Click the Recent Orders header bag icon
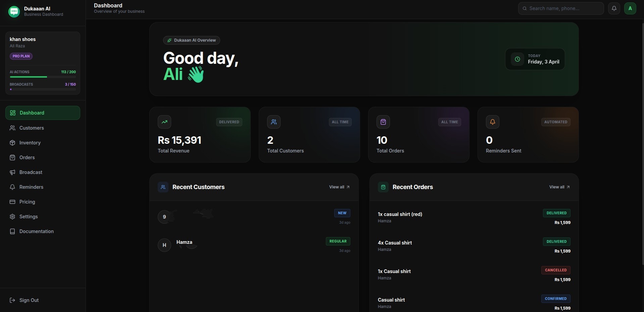Image resolution: width=644 pixels, height=312 pixels. 383,187
